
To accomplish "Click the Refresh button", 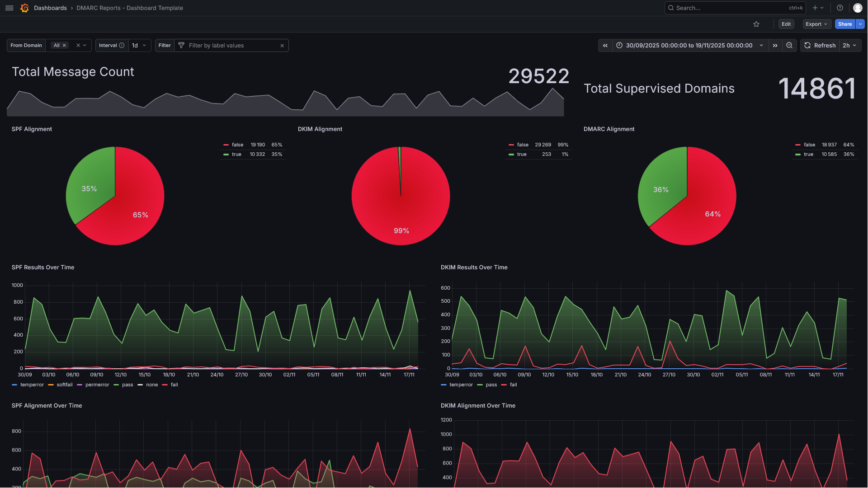I will pos(820,46).
